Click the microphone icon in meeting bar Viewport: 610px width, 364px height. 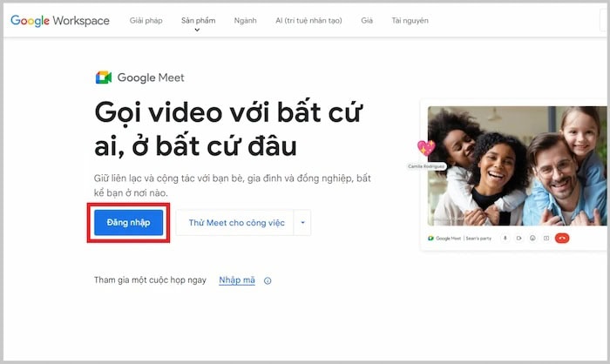505,238
